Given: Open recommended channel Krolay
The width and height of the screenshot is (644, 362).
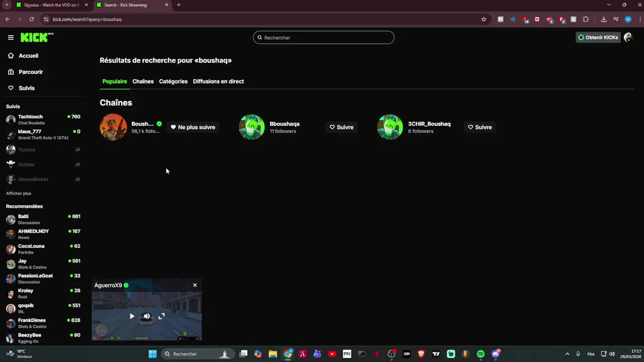Looking at the screenshot, I should pos(43,294).
